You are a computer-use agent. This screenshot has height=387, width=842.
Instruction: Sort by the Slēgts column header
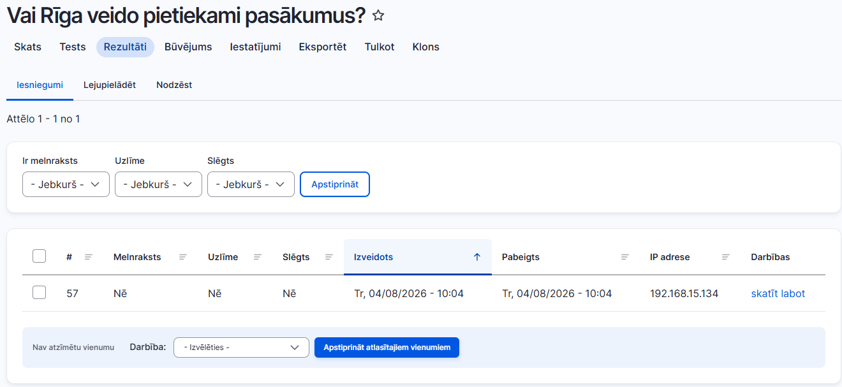click(296, 257)
